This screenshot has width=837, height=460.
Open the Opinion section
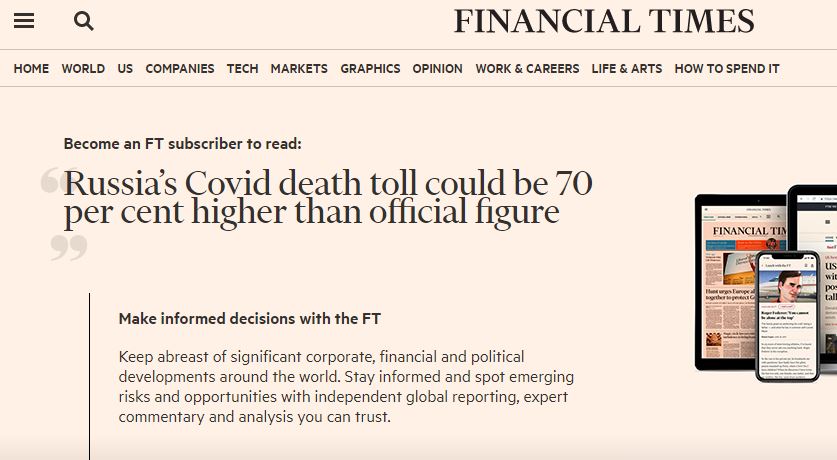(x=437, y=69)
